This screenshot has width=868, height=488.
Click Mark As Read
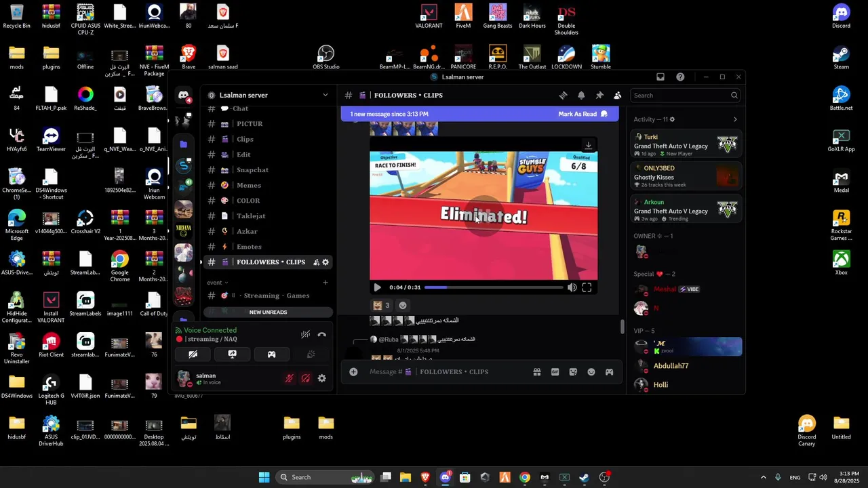(x=583, y=114)
